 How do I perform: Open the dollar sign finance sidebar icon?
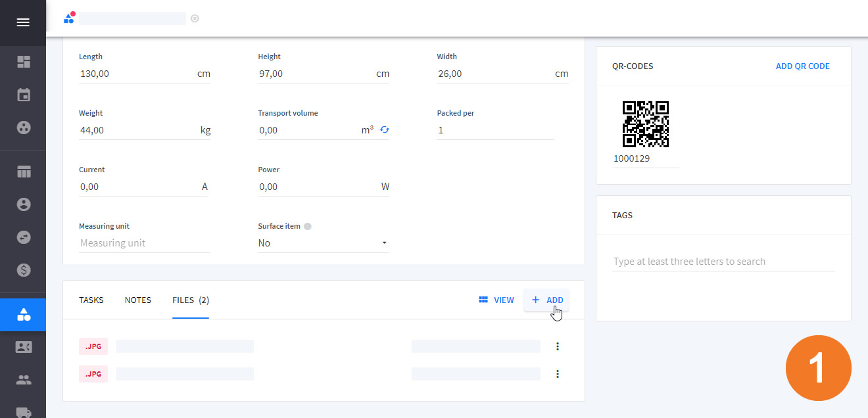[x=24, y=269]
